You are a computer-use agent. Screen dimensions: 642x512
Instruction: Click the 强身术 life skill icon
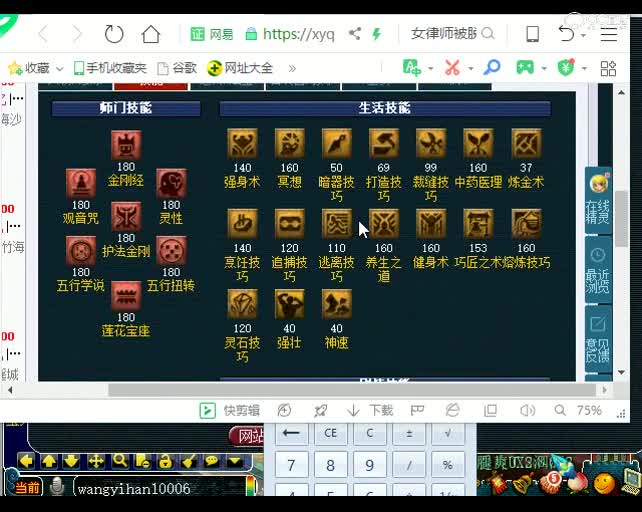(x=242, y=144)
